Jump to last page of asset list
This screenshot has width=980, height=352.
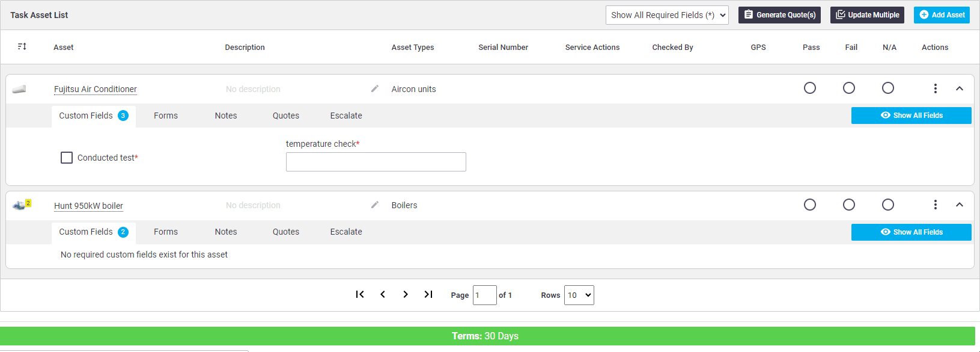point(428,294)
